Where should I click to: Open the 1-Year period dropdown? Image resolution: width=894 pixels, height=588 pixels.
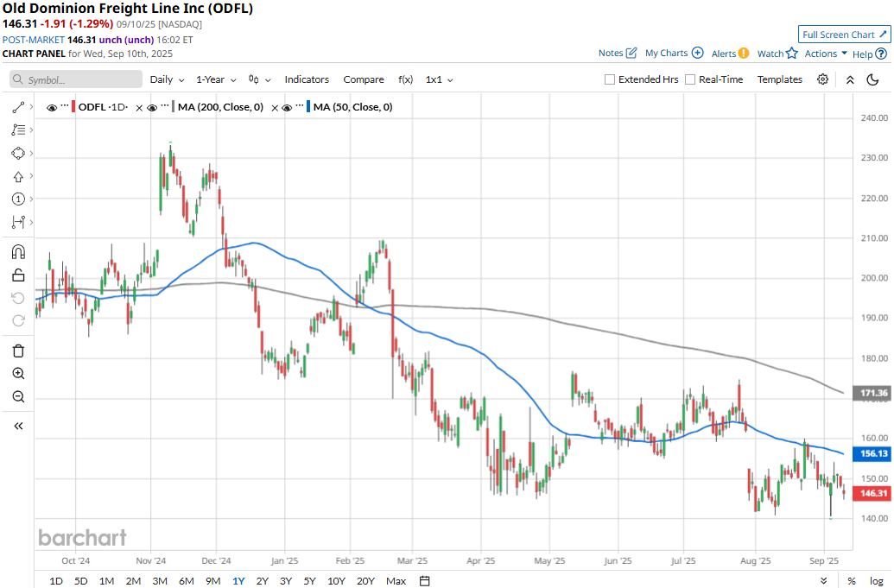[216, 79]
